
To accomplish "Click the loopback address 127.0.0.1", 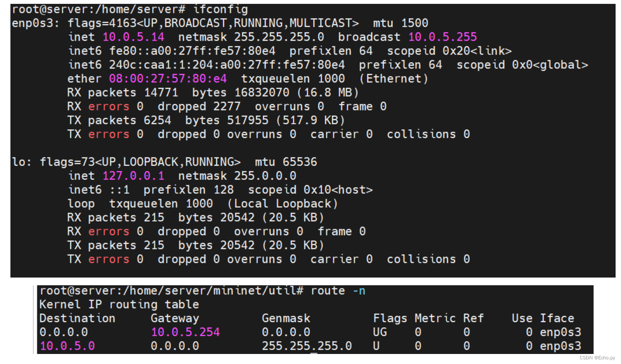I will click(133, 176).
